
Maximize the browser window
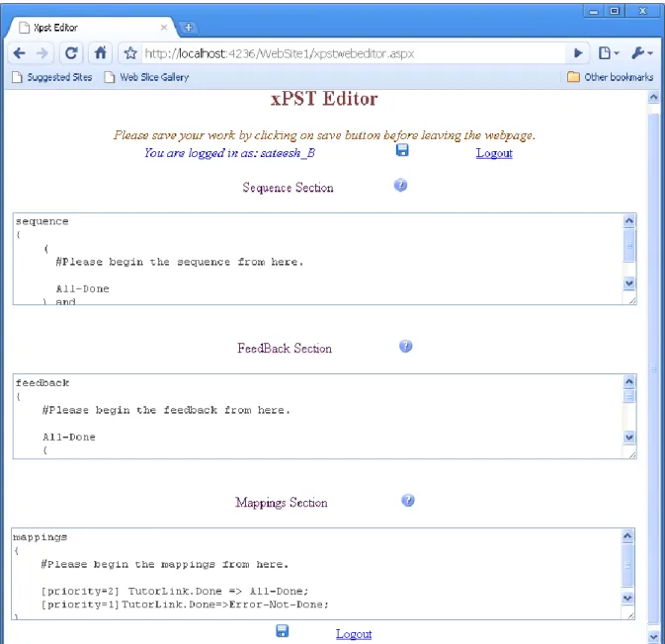point(614,11)
